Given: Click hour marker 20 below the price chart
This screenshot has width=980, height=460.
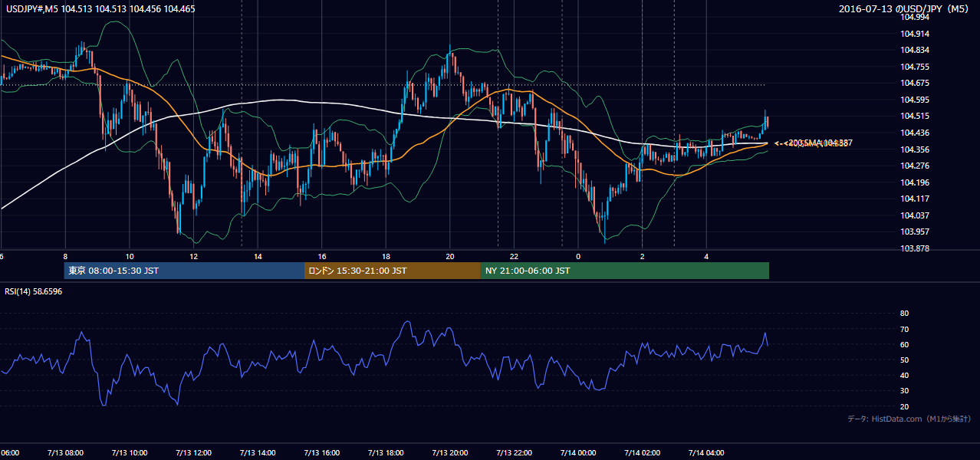Looking at the screenshot, I should coord(450,257).
